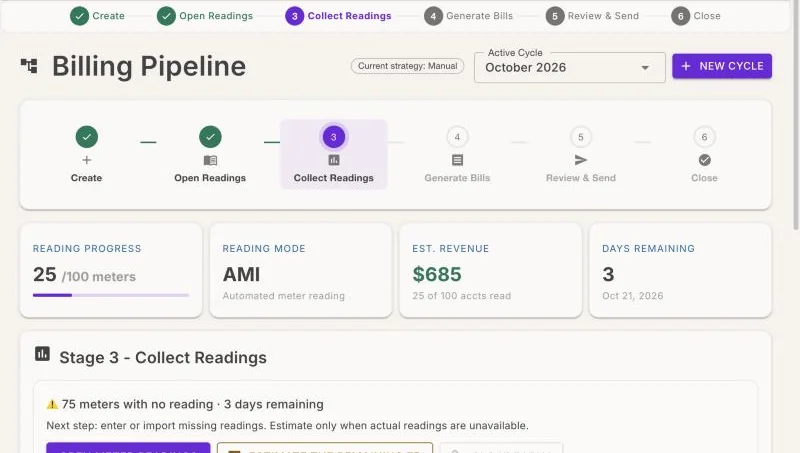Click the send arrow icon above Review & Send

pos(581,160)
